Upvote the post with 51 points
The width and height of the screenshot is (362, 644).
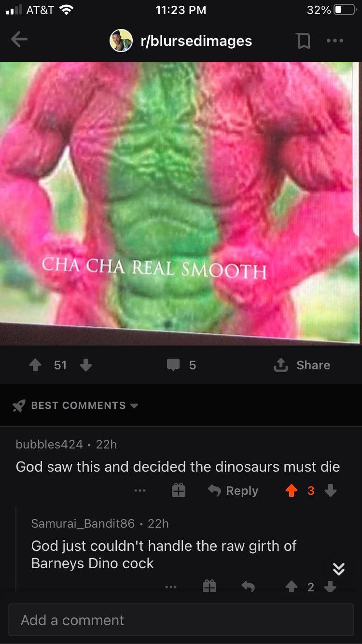point(35,365)
